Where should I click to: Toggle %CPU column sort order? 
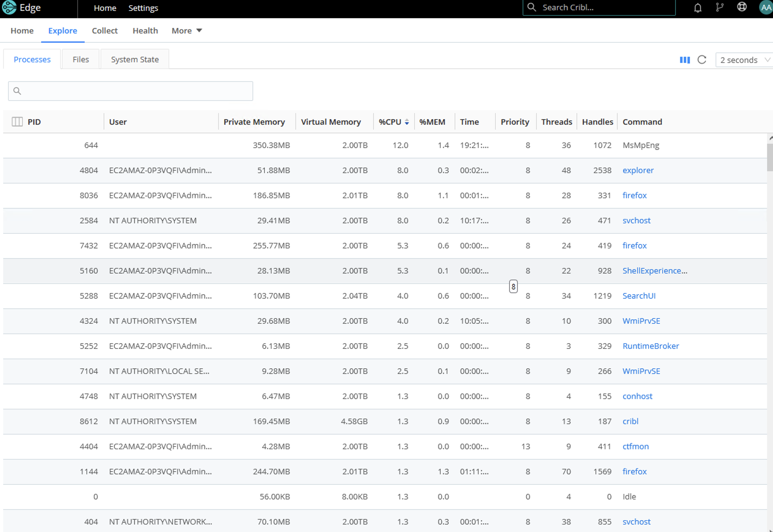(407, 122)
